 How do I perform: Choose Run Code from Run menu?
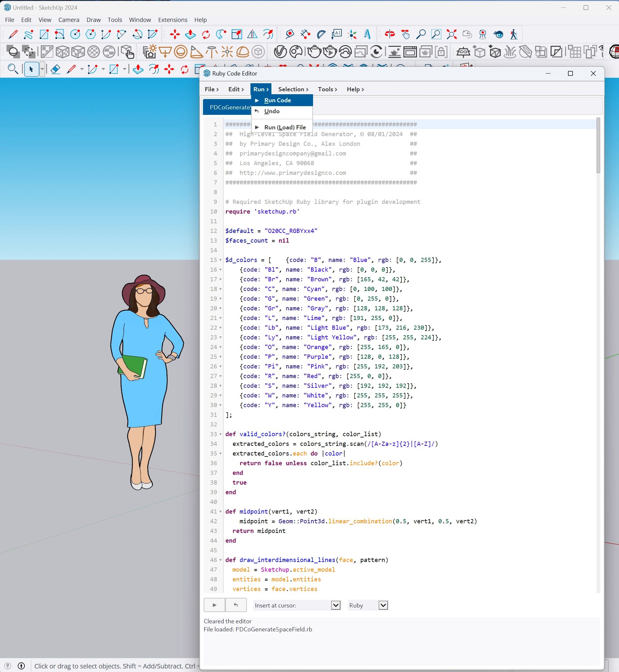(277, 100)
